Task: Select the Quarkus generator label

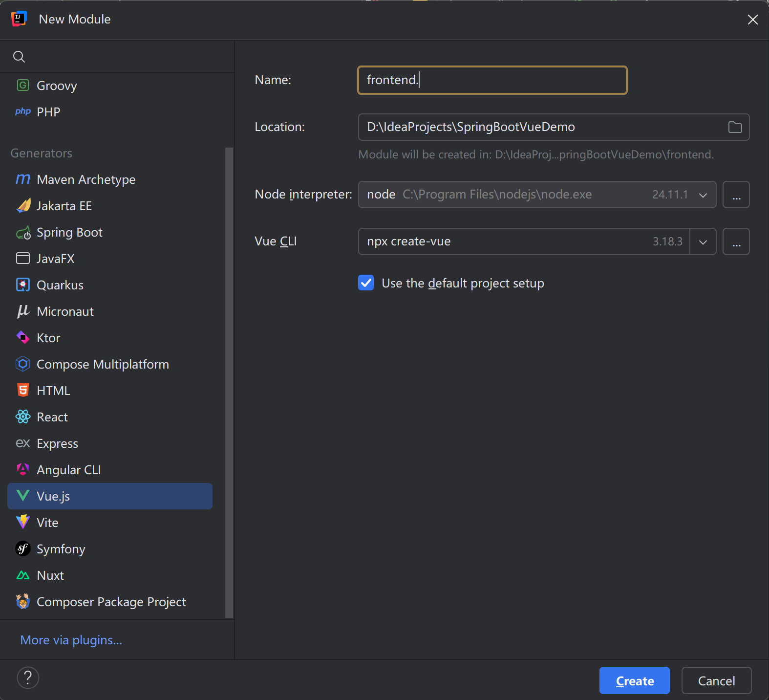Action: pyautogui.click(x=60, y=285)
